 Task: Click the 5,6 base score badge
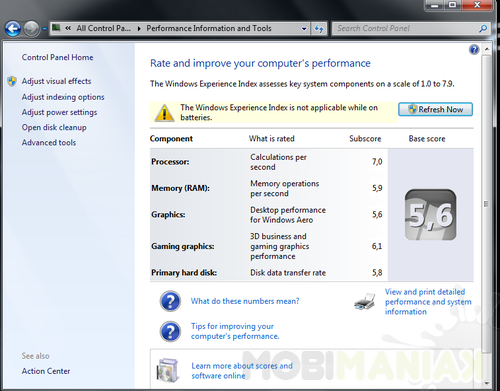point(431,215)
